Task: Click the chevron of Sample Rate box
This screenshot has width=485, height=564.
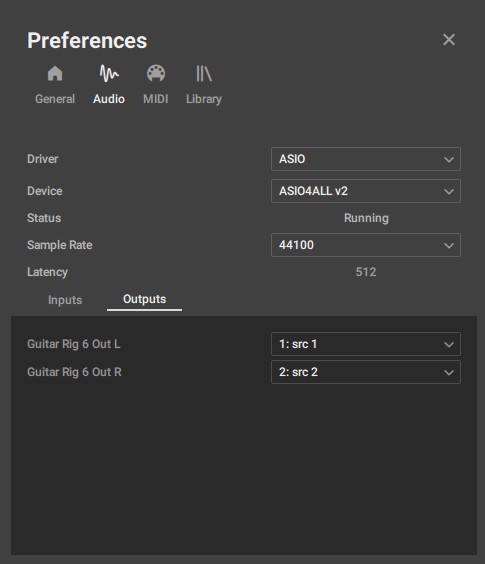Action: tap(449, 246)
